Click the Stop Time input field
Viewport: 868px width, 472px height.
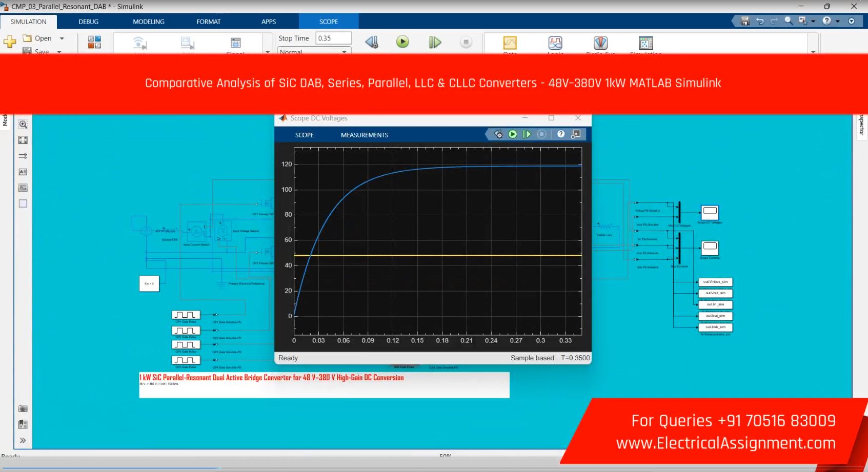[334, 38]
